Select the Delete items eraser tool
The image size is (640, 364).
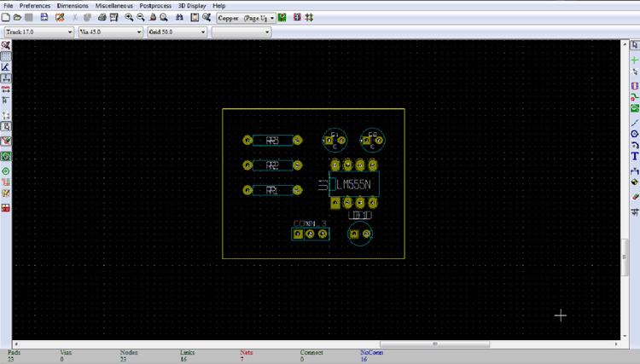click(634, 197)
